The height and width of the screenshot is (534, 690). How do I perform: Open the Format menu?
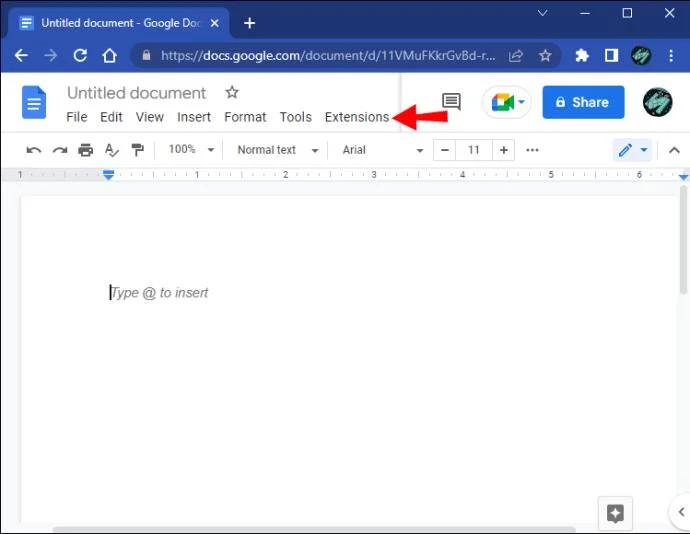245,117
